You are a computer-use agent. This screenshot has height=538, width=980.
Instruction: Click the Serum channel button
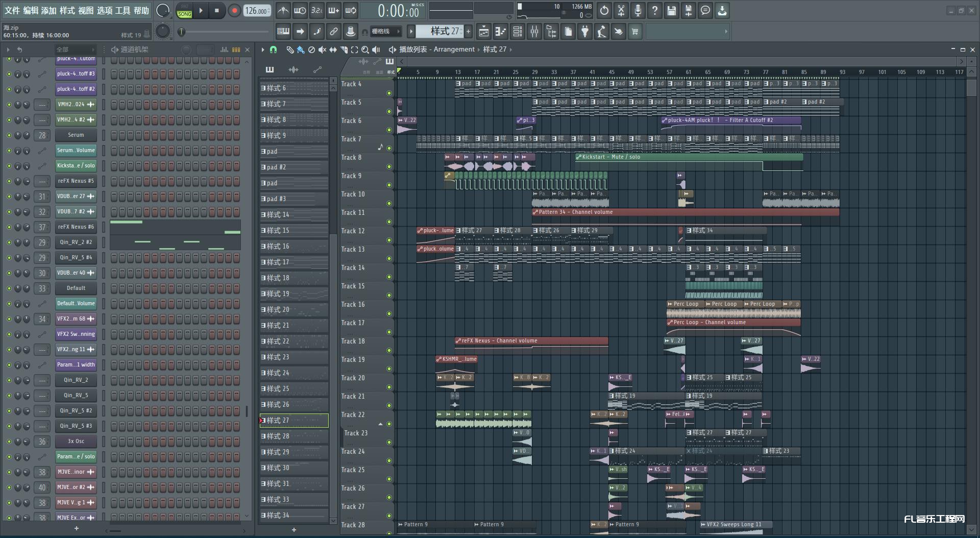click(76, 135)
